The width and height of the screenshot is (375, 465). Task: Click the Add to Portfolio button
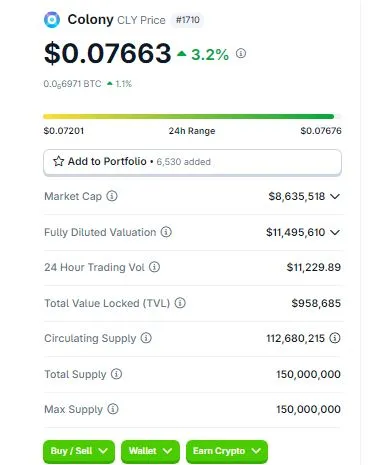click(192, 162)
